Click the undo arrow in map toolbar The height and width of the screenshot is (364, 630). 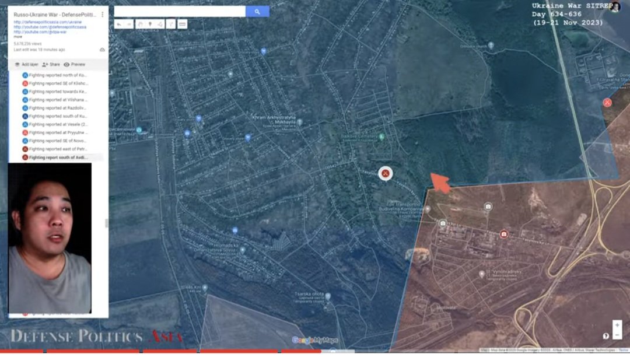coord(119,24)
